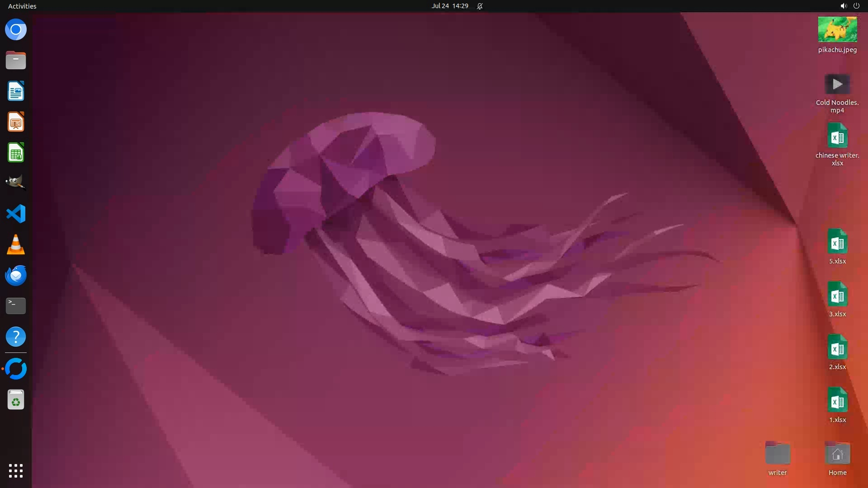Click the volume speaker icon in top bar
This screenshot has height=488, width=868.
click(843, 6)
